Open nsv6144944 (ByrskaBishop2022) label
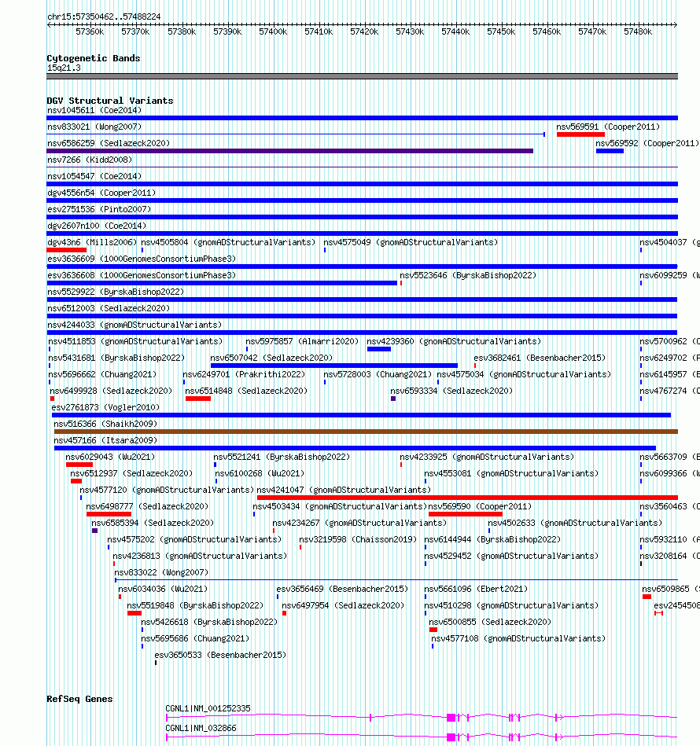 [x=492, y=539]
